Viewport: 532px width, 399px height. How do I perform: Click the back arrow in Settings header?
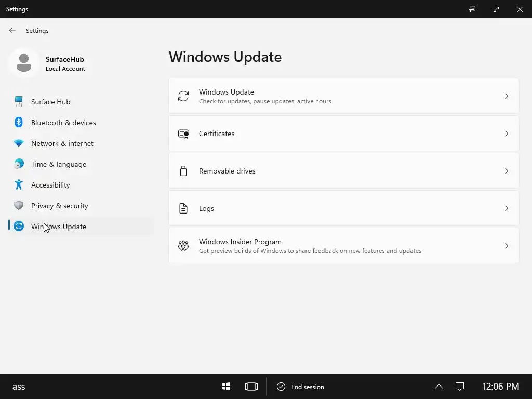point(12,30)
